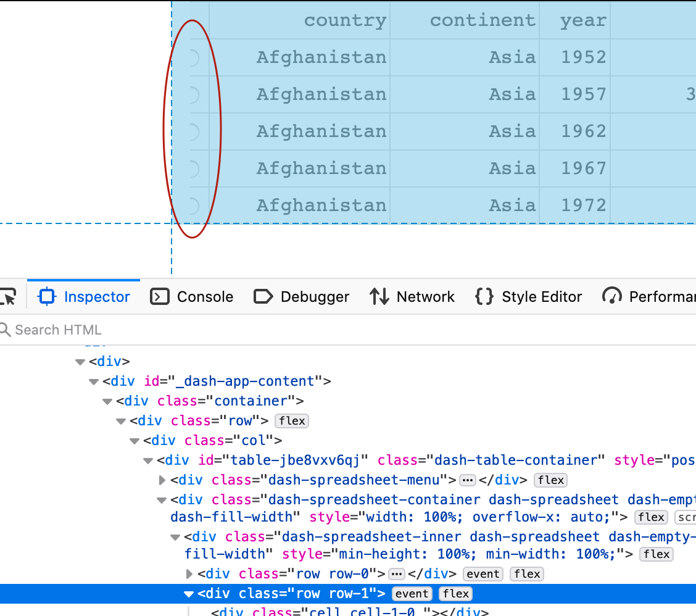Click the Performance stopwatch icon
The height and width of the screenshot is (616, 696).
pyautogui.click(x=612, y=296)
